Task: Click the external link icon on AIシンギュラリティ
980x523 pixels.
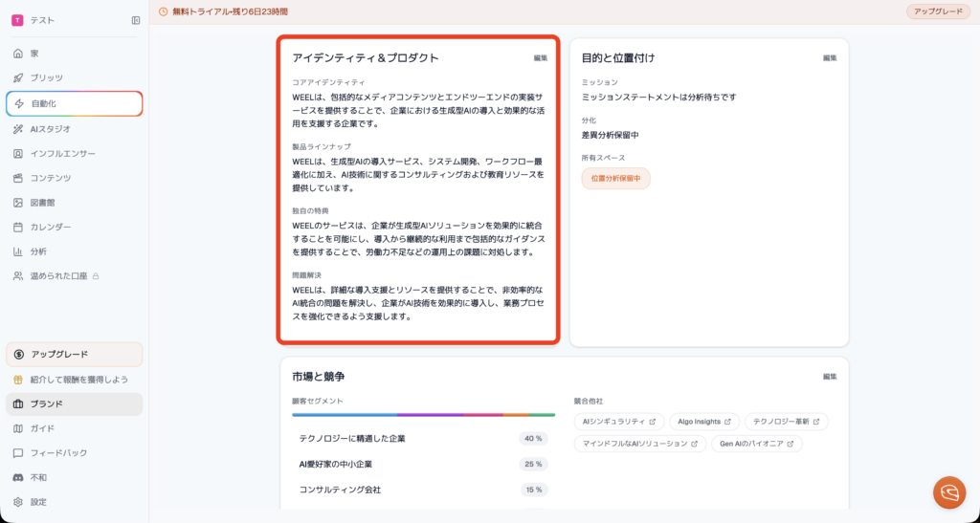Action: 653,422
